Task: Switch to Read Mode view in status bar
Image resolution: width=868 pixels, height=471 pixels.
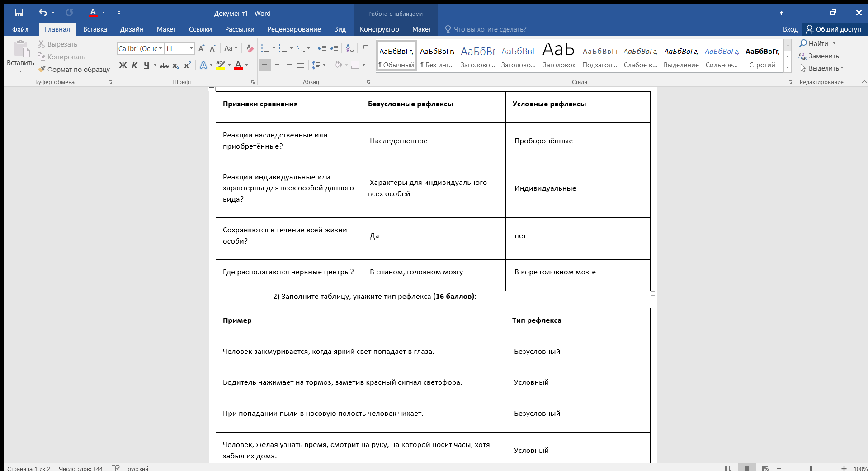Action: pyautogui.click(x=728, y=468)
